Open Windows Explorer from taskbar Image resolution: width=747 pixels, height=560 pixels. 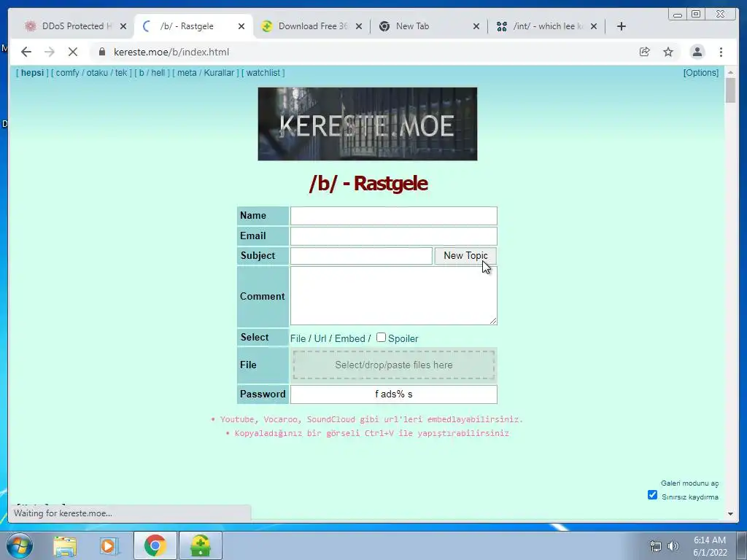pos(65,545)
